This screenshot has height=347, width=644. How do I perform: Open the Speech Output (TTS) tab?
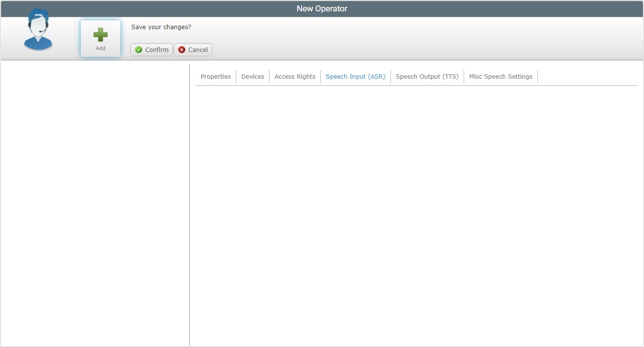[427, 77]
